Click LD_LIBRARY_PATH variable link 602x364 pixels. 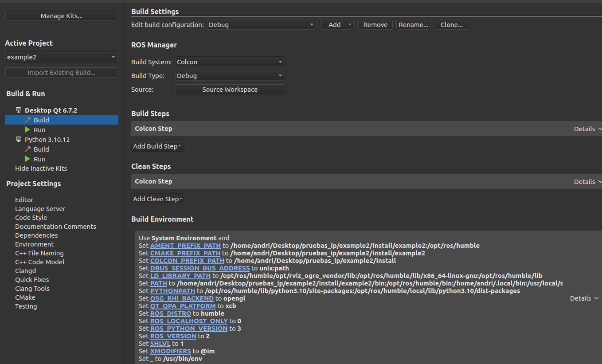[180, 276]
